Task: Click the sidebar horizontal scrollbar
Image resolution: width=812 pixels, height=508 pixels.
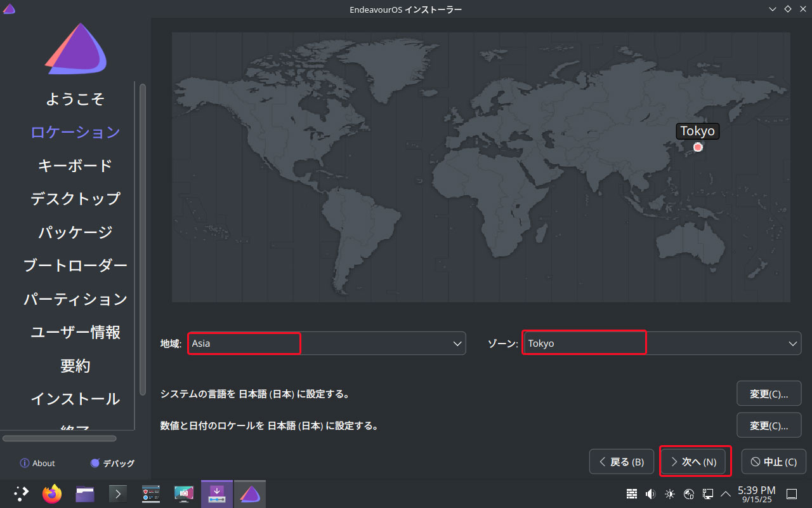Action: pyautogui.click(x=60, y=438)
